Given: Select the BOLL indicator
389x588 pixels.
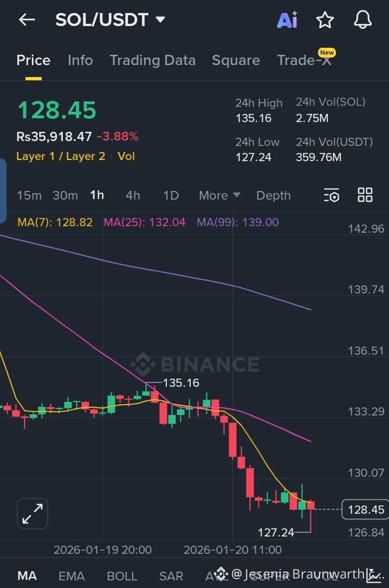Looking at the screenshot, I should point(122,576).
